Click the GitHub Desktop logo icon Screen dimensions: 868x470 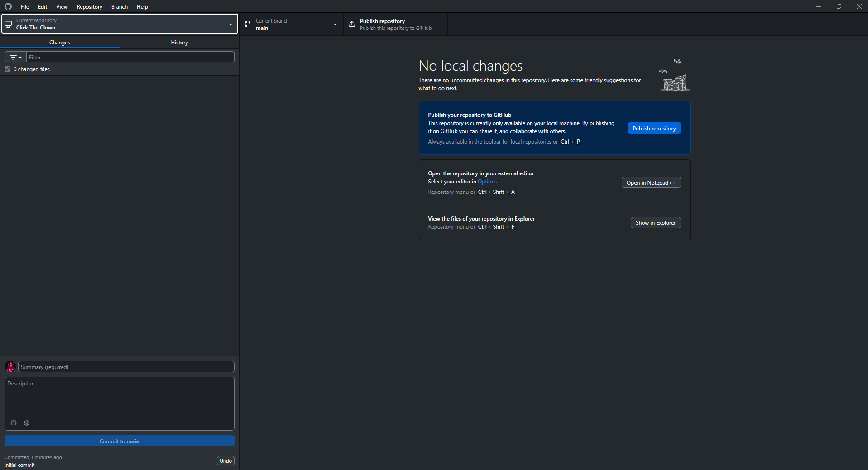coord(8,6)
